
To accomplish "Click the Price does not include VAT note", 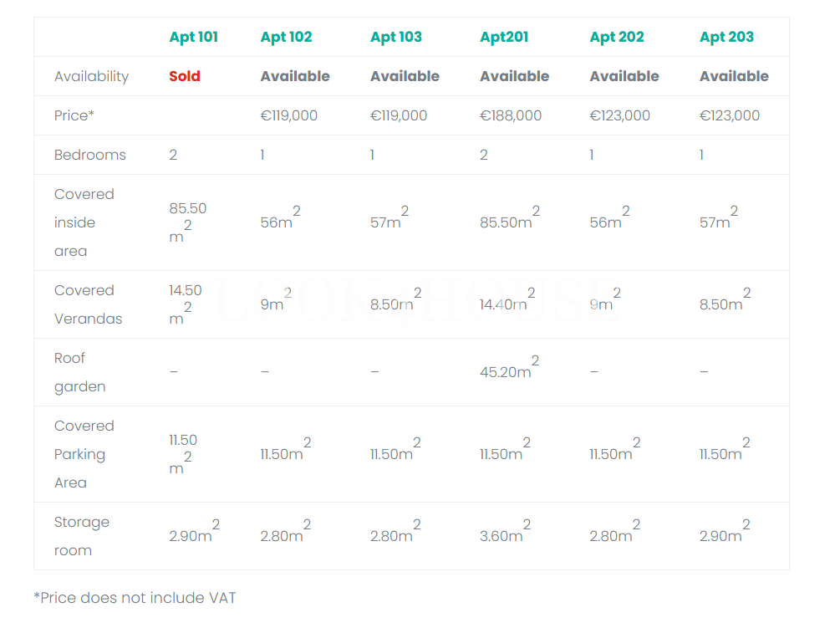I will tap(135, 598).
